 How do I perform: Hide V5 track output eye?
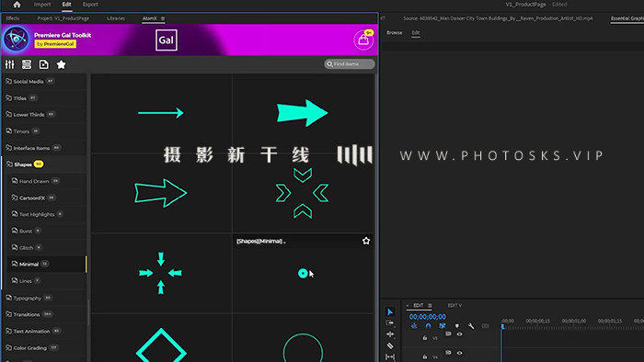[460, 334]
